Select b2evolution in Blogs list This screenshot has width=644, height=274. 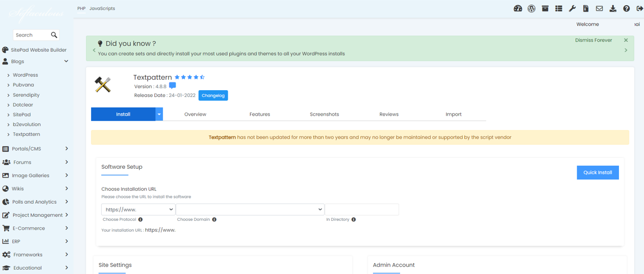point(27,124)
